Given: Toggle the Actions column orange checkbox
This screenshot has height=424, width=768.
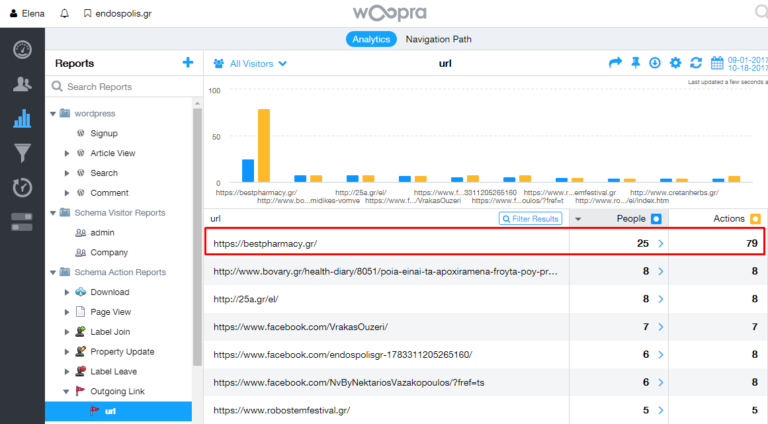Looking at the screenshot, I should click(x=756, y=219).
